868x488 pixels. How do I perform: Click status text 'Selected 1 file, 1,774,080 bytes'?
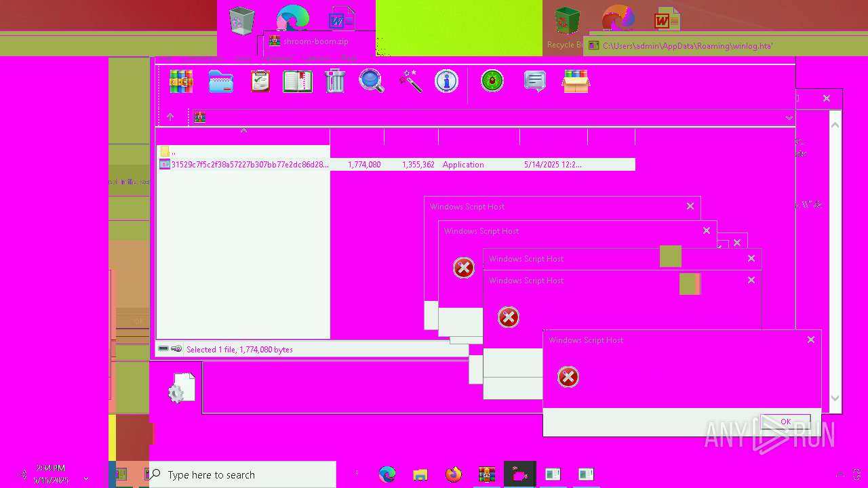tap(239, 350)
